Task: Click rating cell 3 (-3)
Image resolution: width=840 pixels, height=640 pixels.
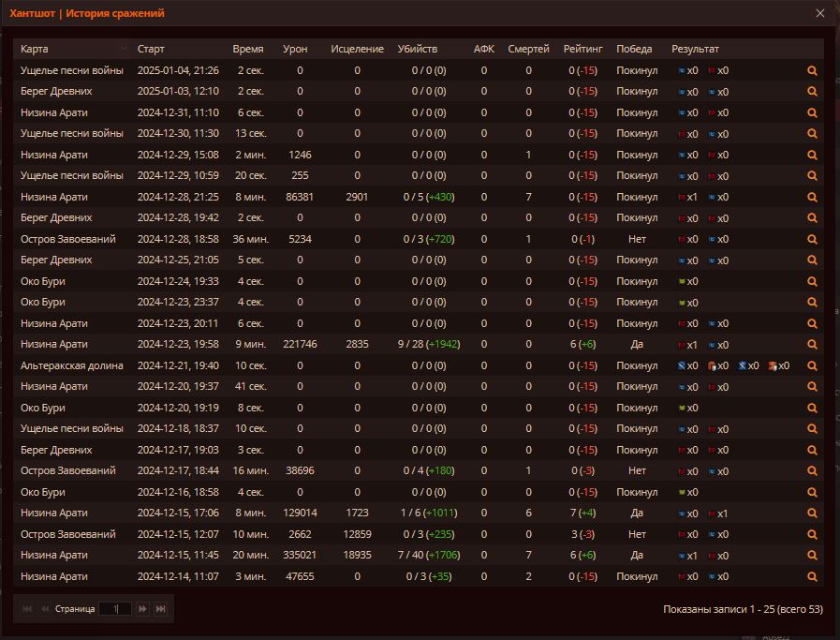Action: (x=582, y=534)
